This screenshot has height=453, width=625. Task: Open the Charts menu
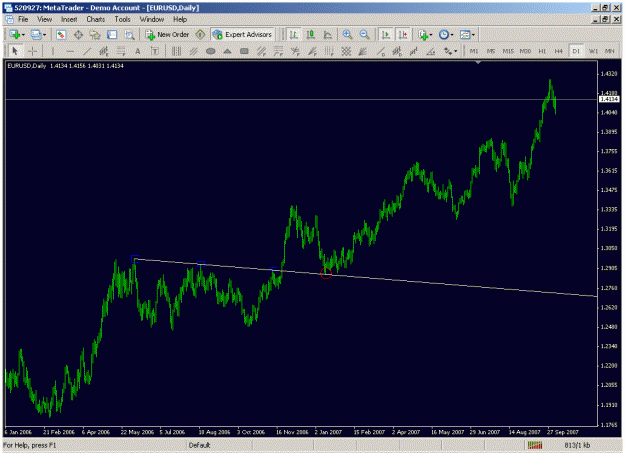pos(96,19)
